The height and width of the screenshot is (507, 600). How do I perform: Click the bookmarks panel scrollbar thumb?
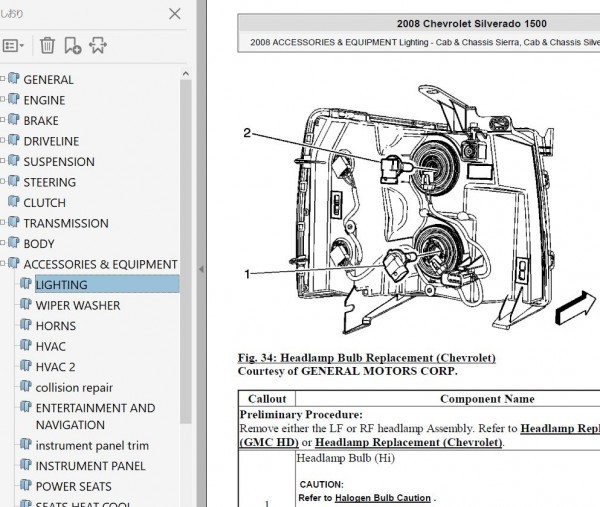point(186,251)
